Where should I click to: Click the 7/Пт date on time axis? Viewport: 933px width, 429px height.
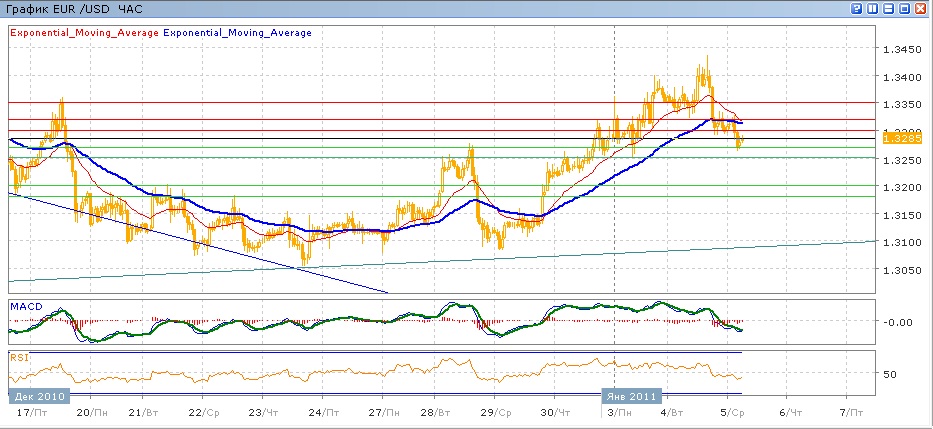pyautogui.click(x=849, y=412)
